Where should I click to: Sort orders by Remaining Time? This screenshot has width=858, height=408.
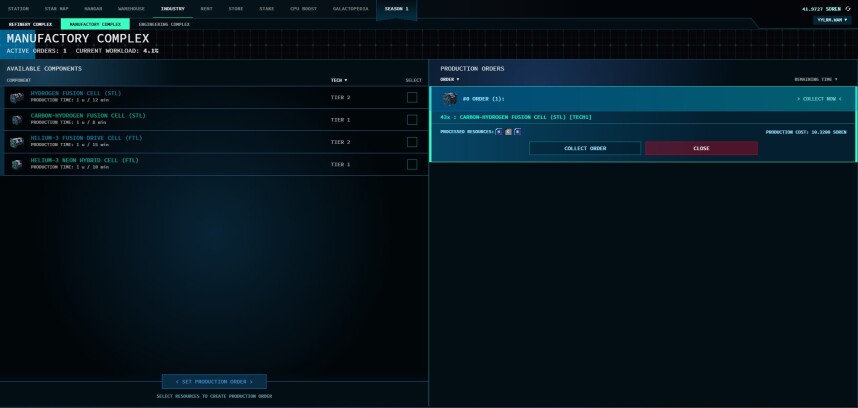pos(816,79)
